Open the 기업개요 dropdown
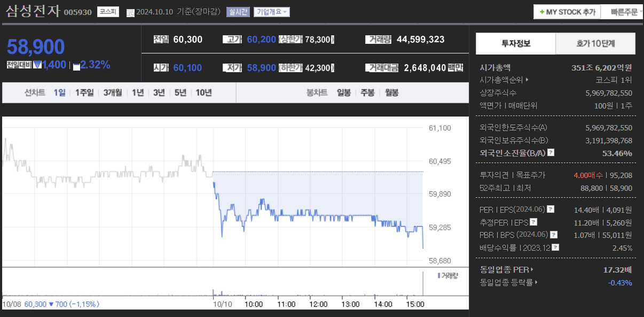Image resolution: width=644 pixels, height=317 pixels. click(x=272, y=12)
